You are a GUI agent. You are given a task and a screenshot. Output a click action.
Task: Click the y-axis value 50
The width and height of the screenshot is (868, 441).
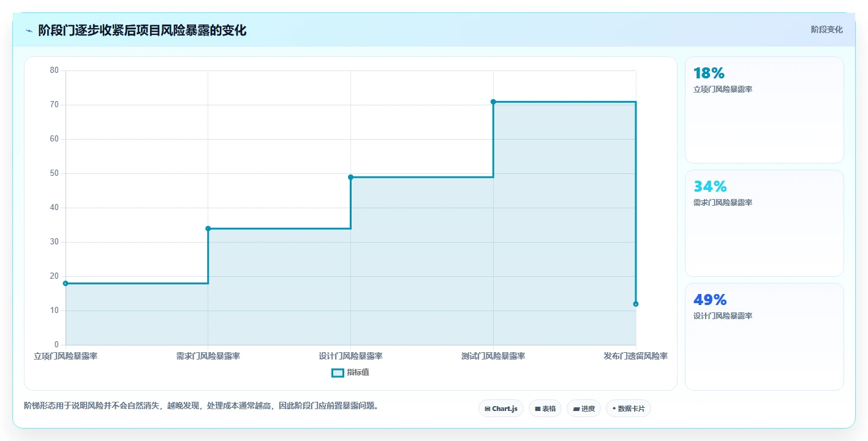(55, 173)
